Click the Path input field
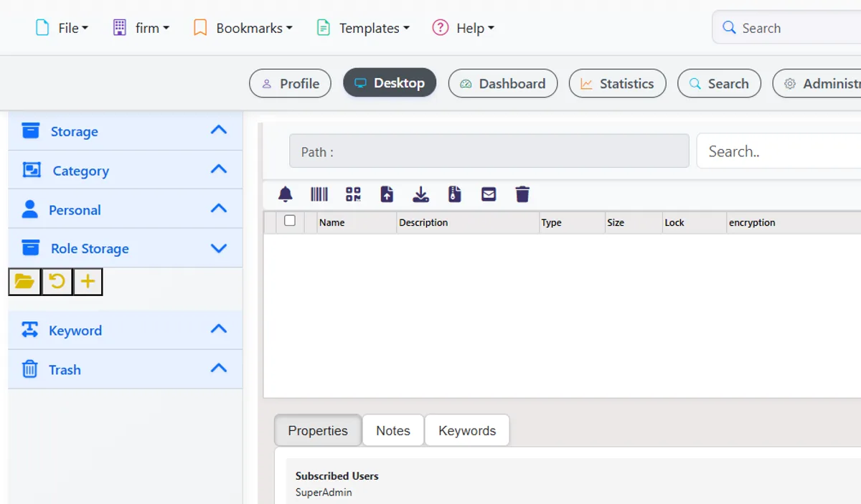 [x=489, y=151]
